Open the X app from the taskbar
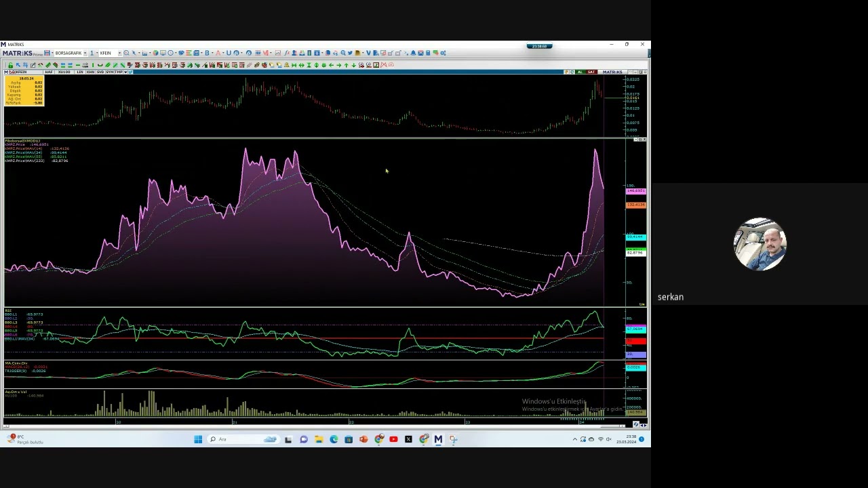The width and height of the screenshot is (868, 488). click(408, 439)
